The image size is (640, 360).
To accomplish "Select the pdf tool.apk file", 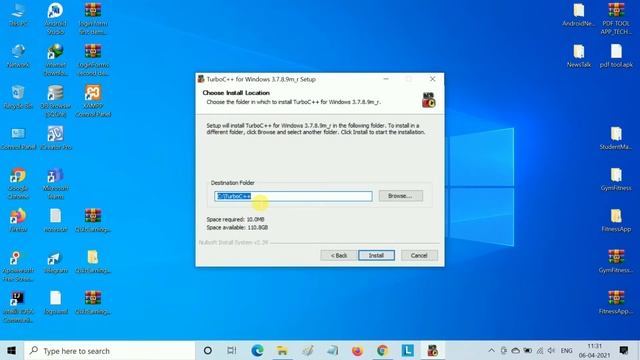I will (x=616, y=56).
